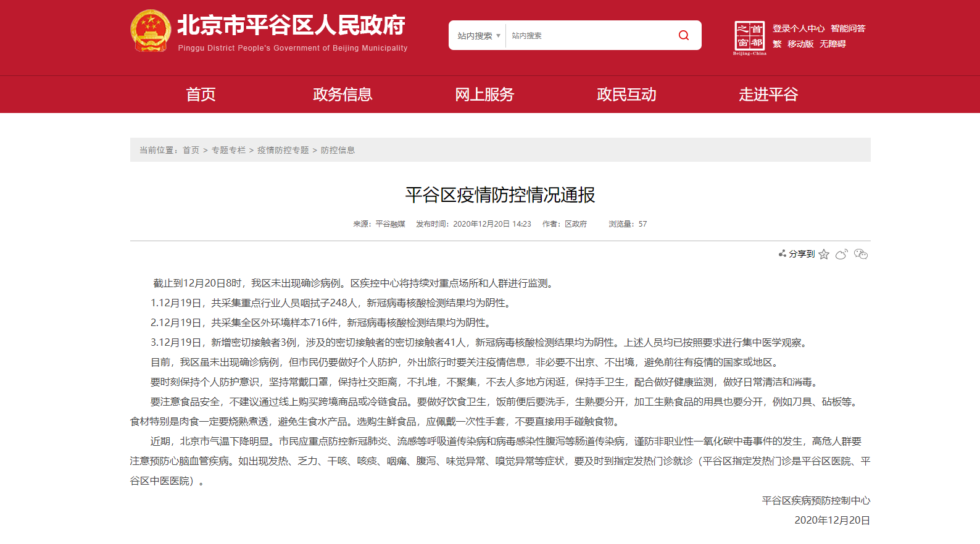Click the search magnifier icon
Screen dimensions: 980x544
point(683,35)
